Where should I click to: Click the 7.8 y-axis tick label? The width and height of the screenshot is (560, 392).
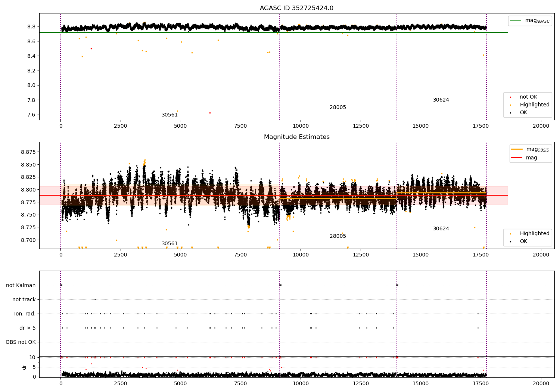(x=31, y=100)
